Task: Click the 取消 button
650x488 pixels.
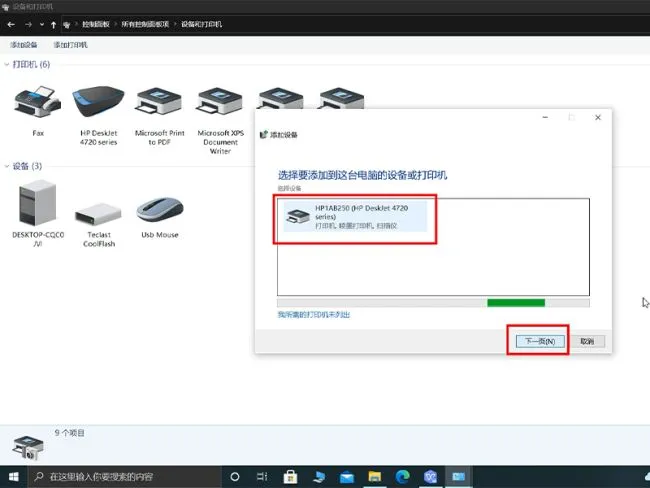Action: [587, 341]
